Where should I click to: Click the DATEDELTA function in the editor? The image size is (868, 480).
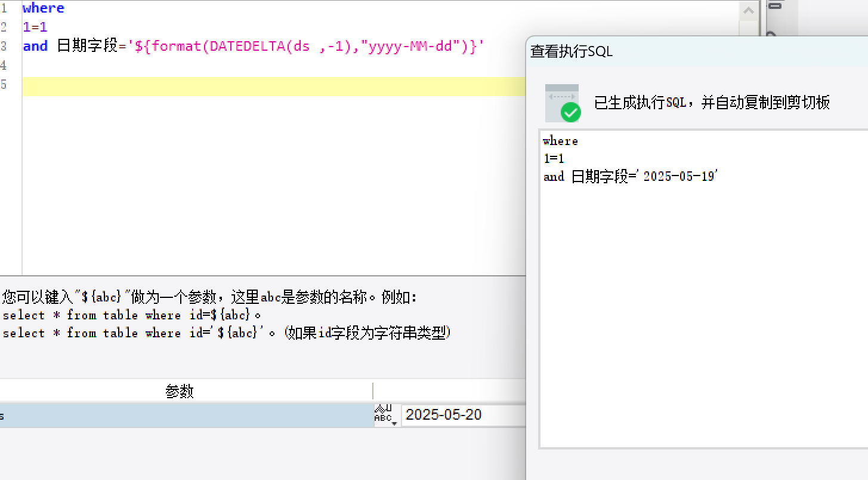[245, 47]
